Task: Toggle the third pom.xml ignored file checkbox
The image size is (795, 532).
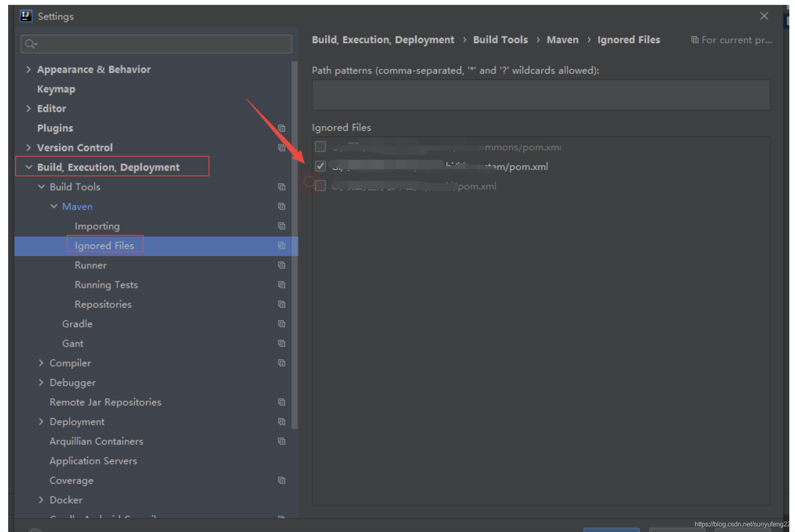Action: point(320,186)
